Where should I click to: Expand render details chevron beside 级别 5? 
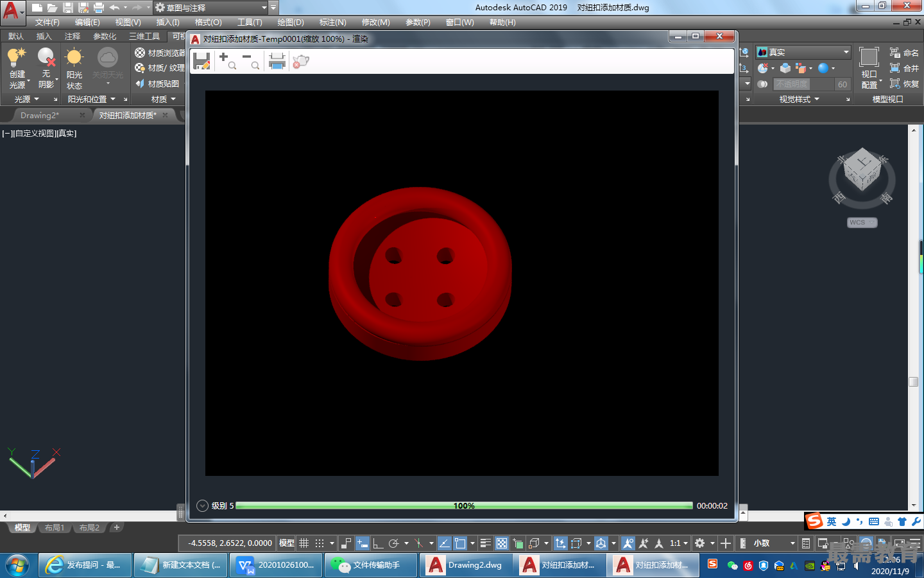pos(202,505)
